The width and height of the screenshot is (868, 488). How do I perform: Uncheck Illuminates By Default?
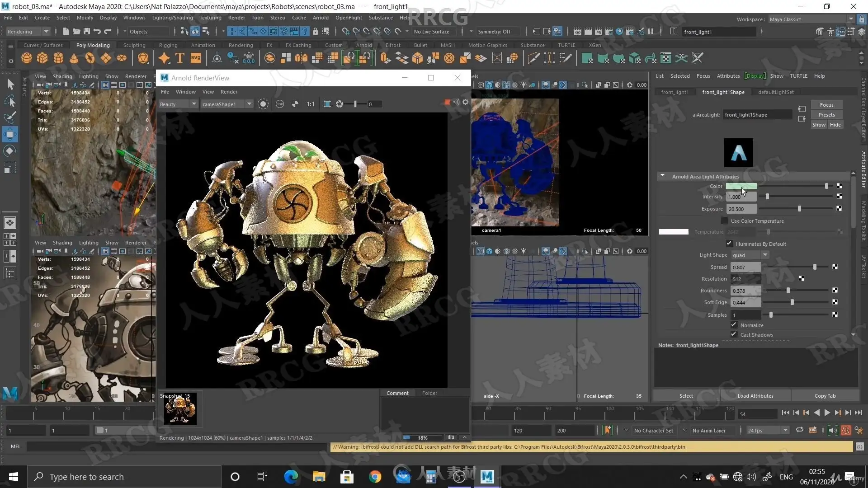(729, 244)
